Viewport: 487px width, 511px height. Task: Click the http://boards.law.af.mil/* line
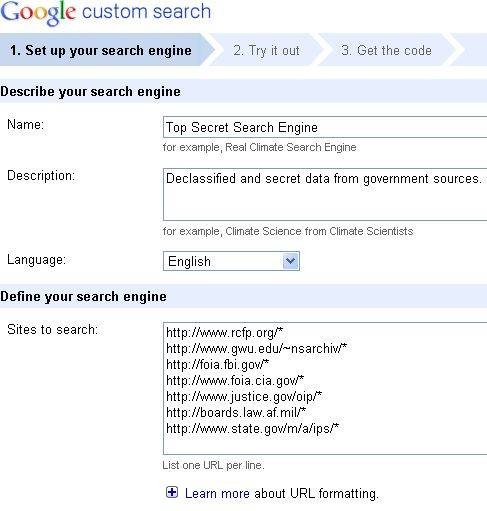236,413
